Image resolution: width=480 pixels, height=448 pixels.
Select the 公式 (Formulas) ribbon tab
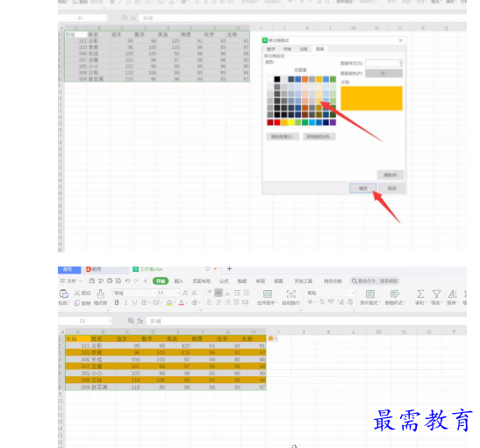pyautogui.click(x=224, y=281)
